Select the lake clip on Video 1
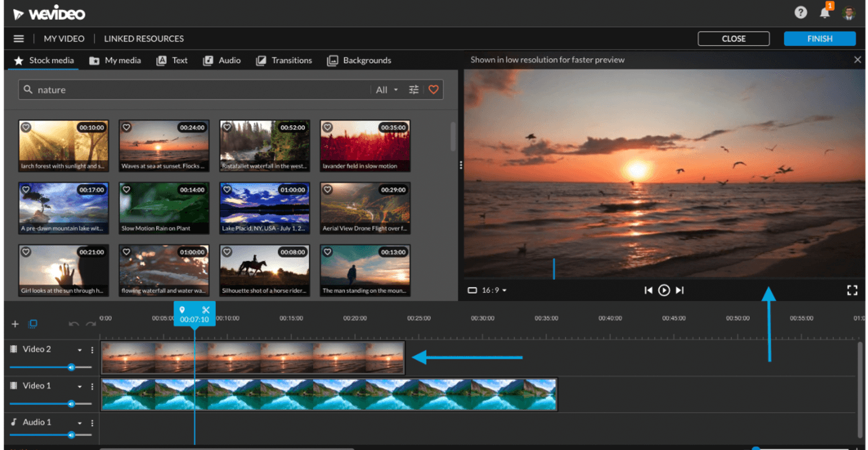Image resolution: width=868 pixels, height=450 pixels. pos(329,394)
